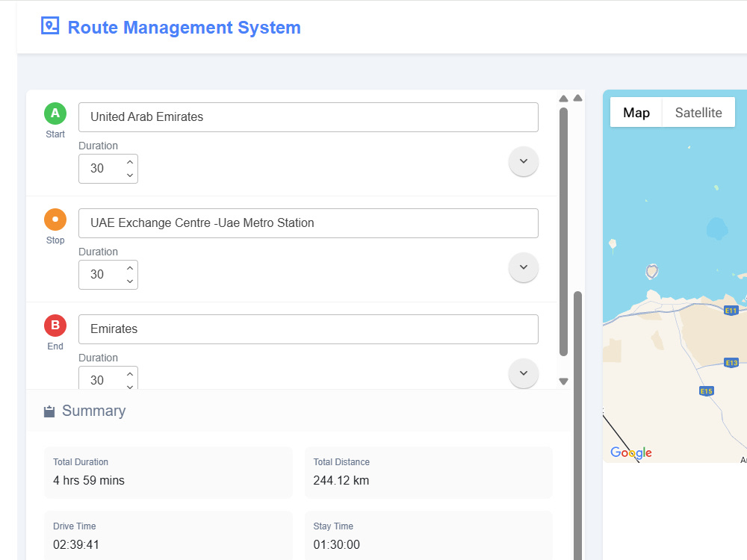
Task: Click the Route Management System map-pin logo
Action: [x=50, y=26]
